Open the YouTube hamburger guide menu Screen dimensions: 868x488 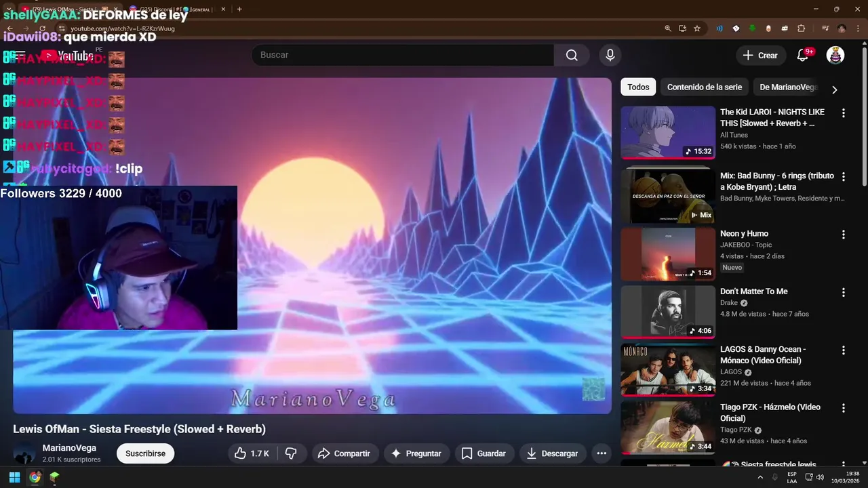pyautogui.click(x=20, y=56)
